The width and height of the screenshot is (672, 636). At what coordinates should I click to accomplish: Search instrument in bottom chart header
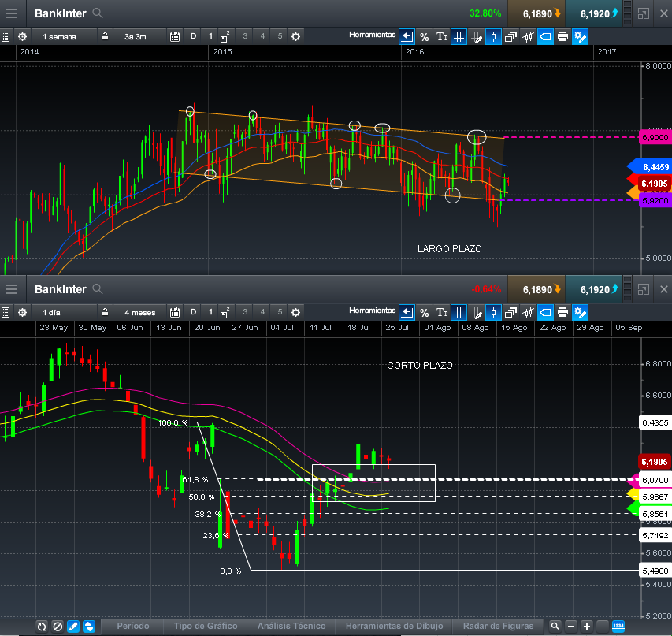point(98,289)
